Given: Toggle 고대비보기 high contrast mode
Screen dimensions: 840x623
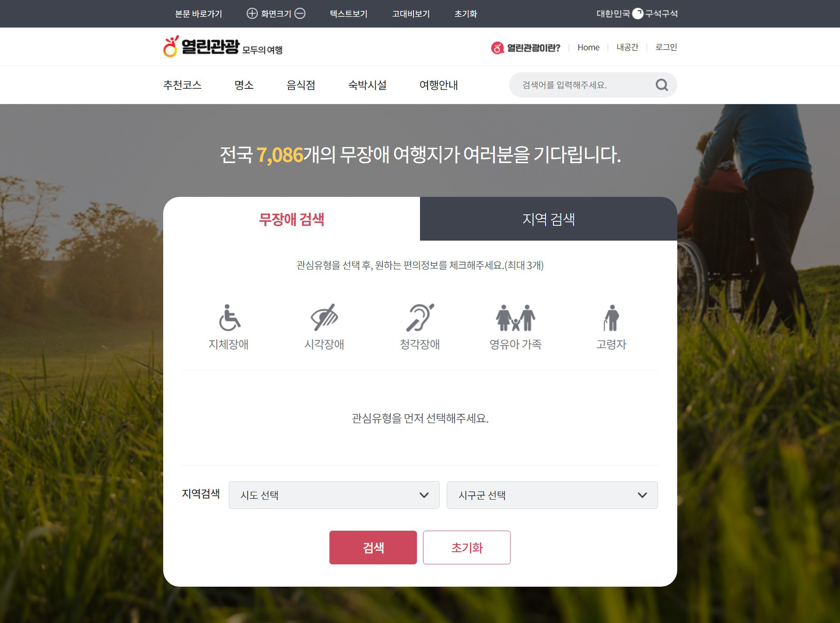Looking at the screenshot, I should coord(411,14).
